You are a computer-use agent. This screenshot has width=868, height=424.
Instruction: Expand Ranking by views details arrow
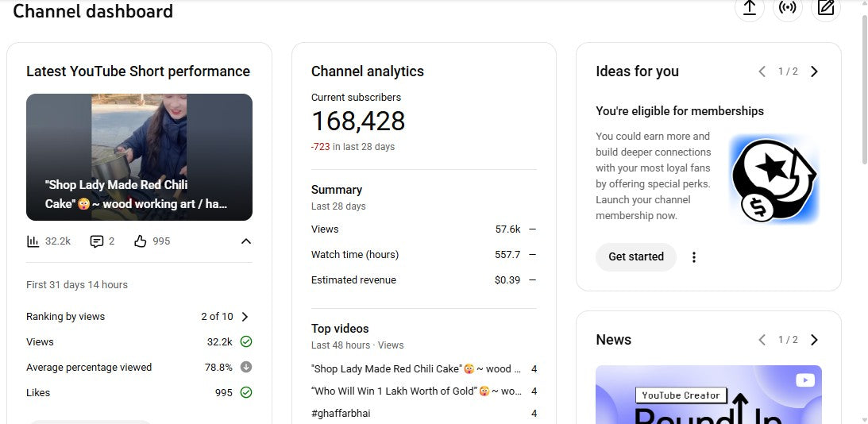point(245,317)
